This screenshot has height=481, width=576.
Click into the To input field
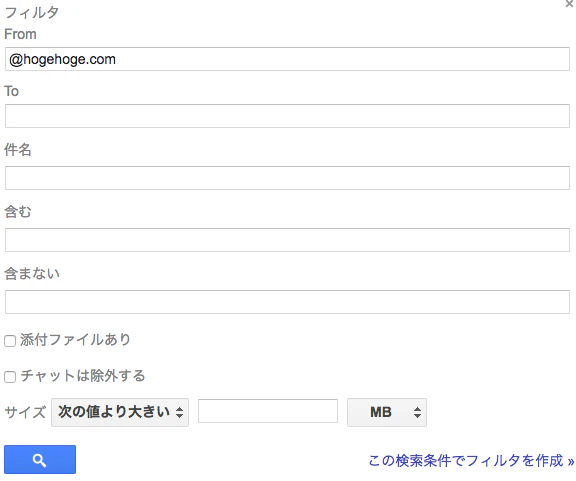(287, 116)
